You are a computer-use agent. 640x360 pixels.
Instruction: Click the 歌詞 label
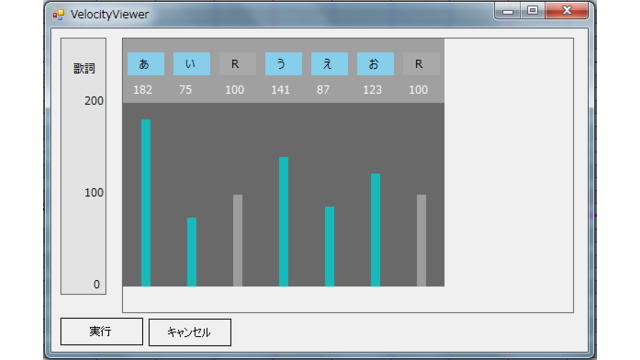coord(84,68)
